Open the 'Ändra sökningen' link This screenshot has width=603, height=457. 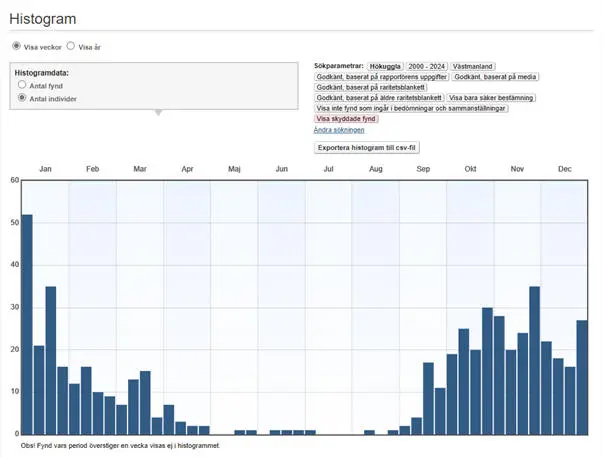pos(339,130)
